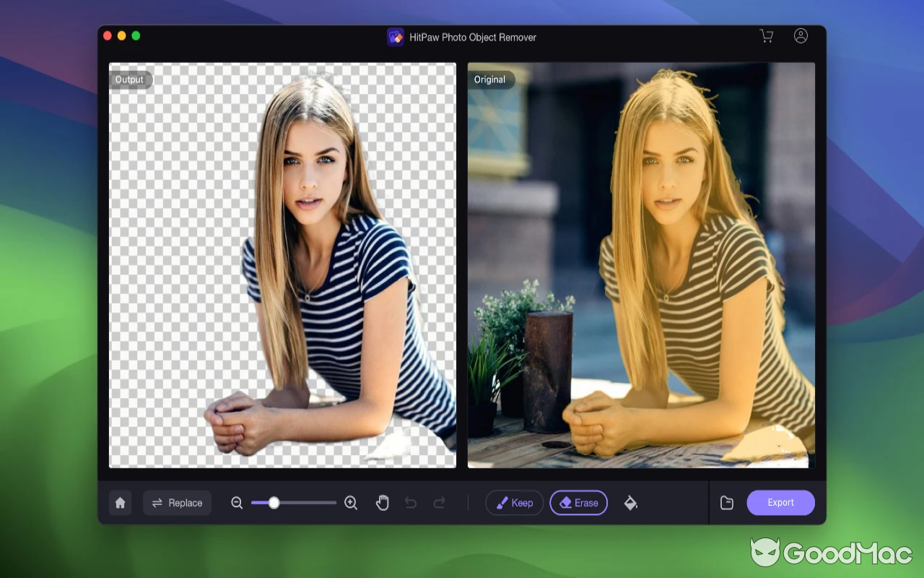Open the user account panel
924x578 pixels.
tap(801, 35)
